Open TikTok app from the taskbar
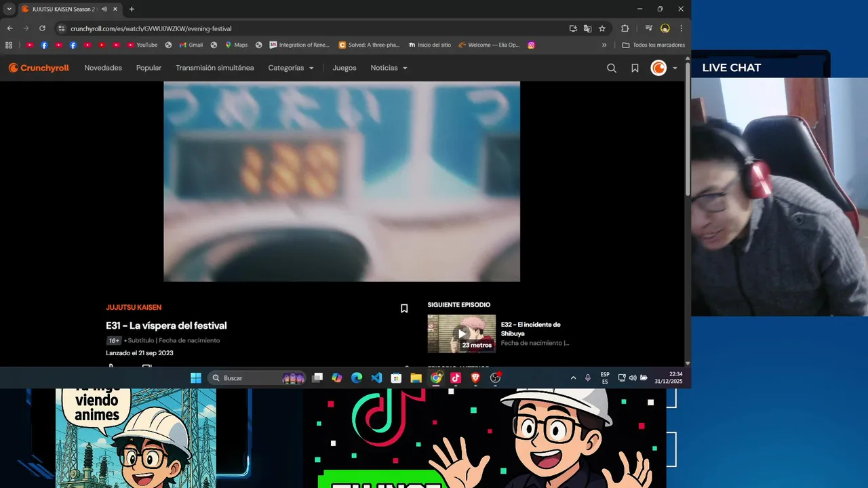This screenshot has height=488, width=868. point(456,378)
